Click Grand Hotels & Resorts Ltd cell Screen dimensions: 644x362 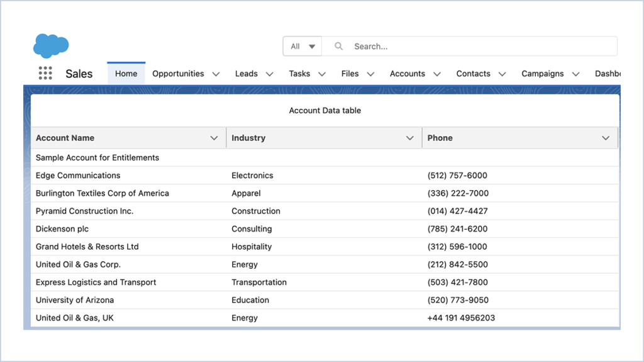[x=87, y=246]
